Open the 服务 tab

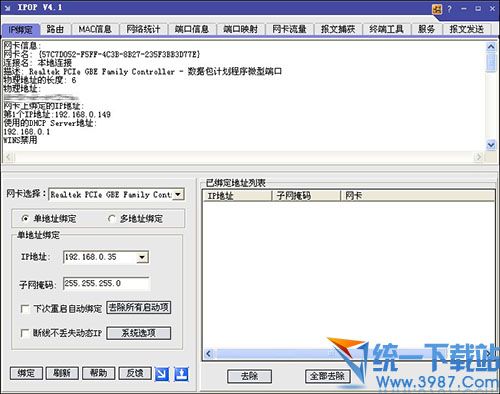426,29
